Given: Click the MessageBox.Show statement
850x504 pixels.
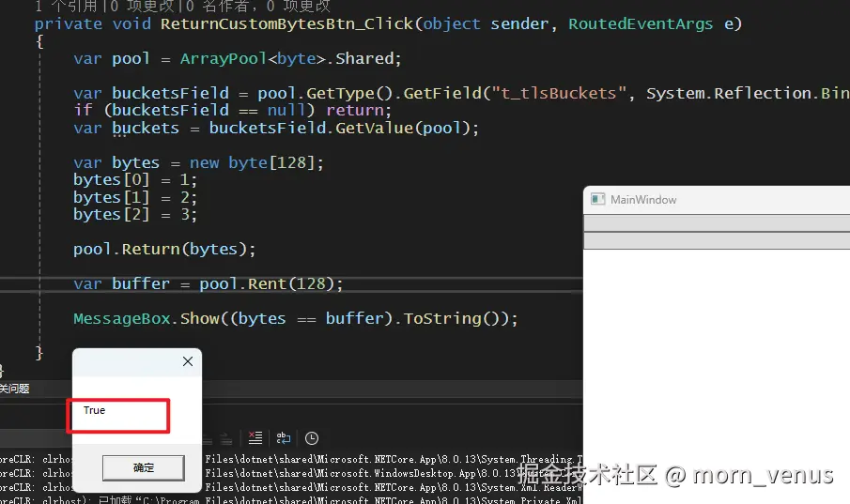Looking at the screenshot, I should (296, 319).
